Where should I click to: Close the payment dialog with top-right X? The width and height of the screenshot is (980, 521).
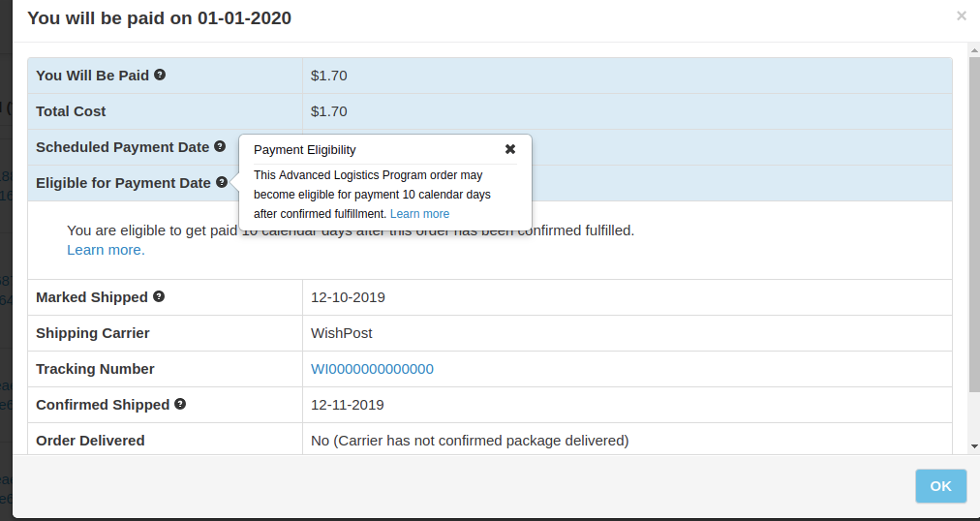tap(961, 15)
